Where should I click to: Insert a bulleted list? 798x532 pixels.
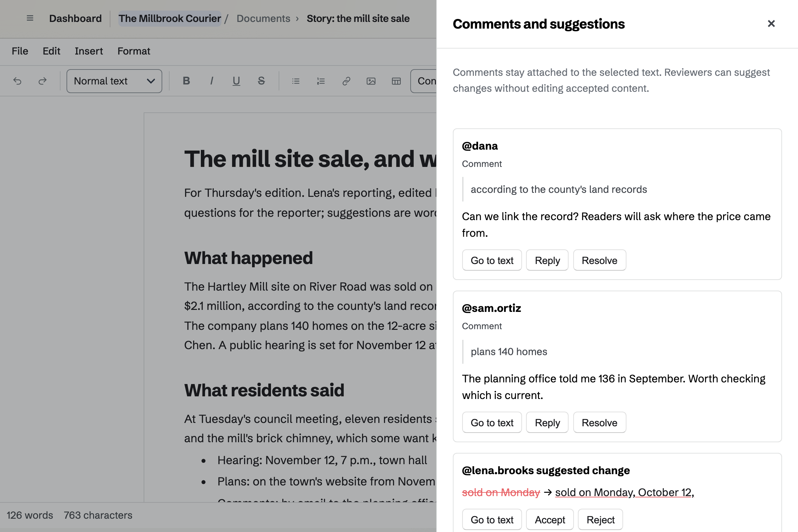(296, 81)
